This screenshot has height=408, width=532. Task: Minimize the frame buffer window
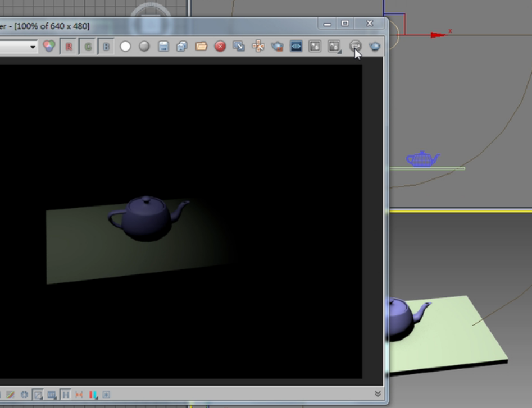328,24
